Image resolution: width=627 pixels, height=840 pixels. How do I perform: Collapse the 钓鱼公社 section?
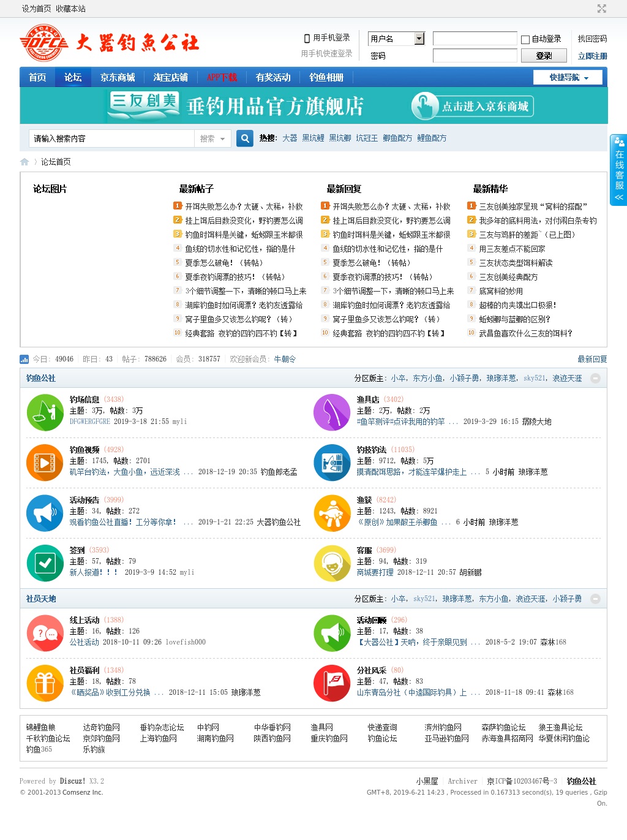coord(595,379)
